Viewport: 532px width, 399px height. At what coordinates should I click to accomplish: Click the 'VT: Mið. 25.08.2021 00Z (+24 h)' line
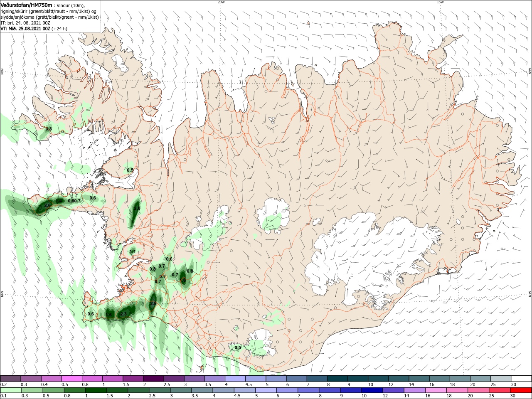pos(34,29)
